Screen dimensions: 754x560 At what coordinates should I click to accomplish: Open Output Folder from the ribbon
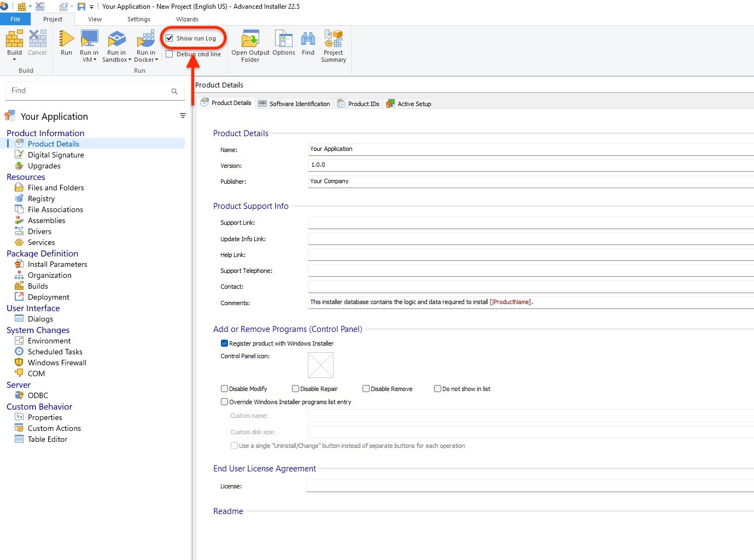point(250,40)
